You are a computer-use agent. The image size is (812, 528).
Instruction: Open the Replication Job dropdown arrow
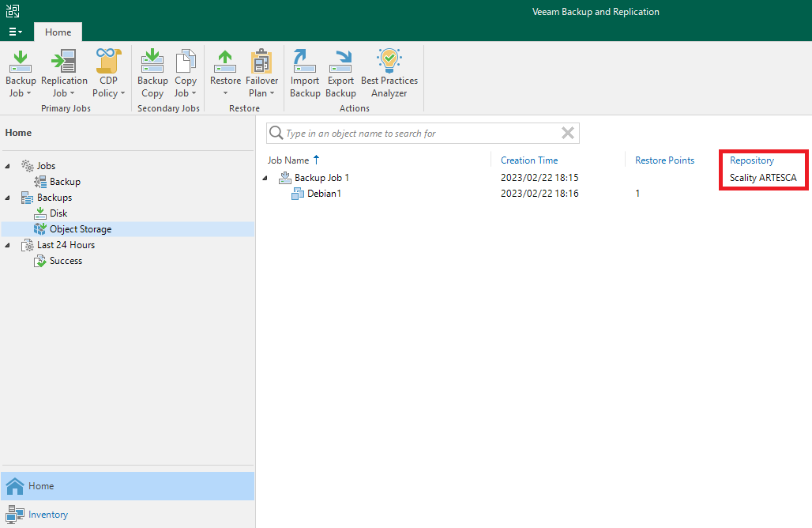coord(73,93)
